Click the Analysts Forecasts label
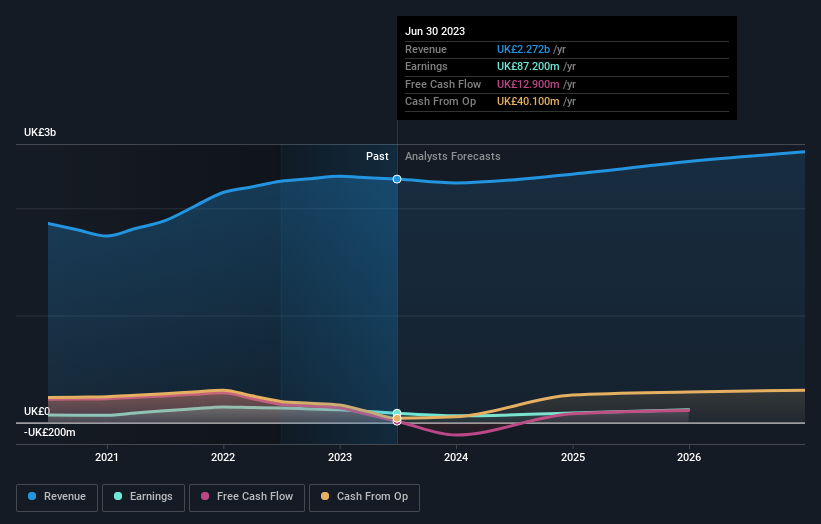The height and width of the screenshot is (524, 821). coord(452,156)
